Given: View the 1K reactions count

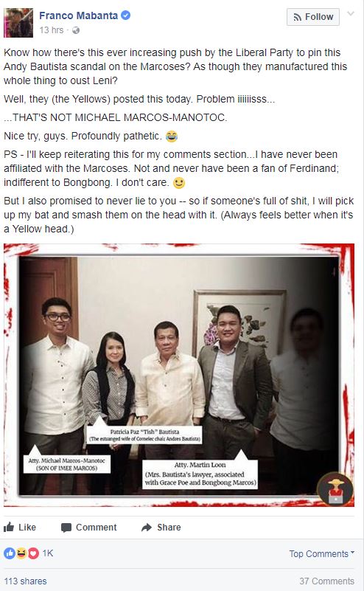Looking at the screenshot, I should [48, 553].
